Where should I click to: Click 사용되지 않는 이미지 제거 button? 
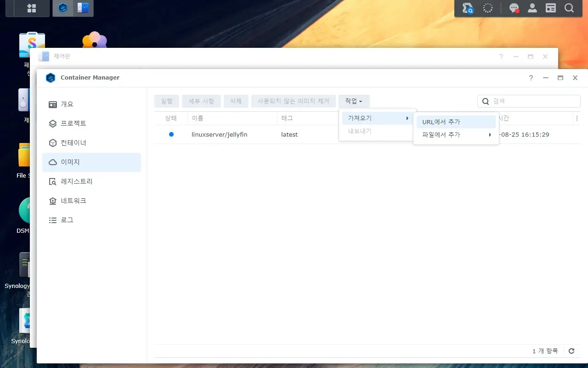point(293,101)
